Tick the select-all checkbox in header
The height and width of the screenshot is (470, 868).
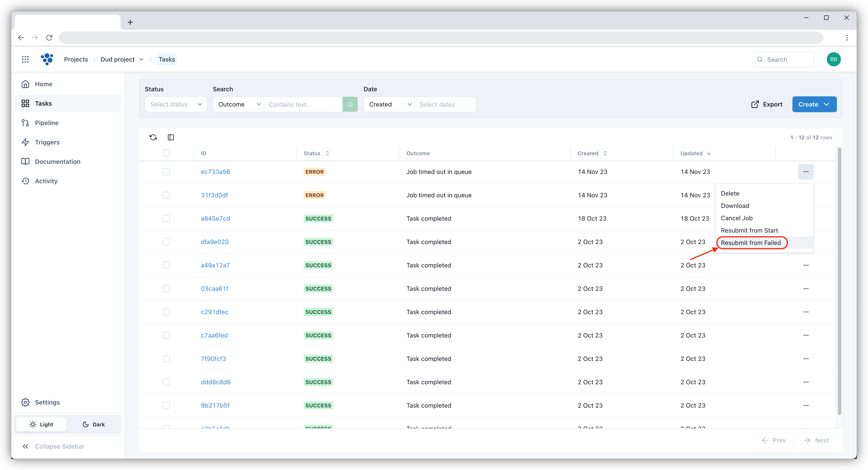166,153
